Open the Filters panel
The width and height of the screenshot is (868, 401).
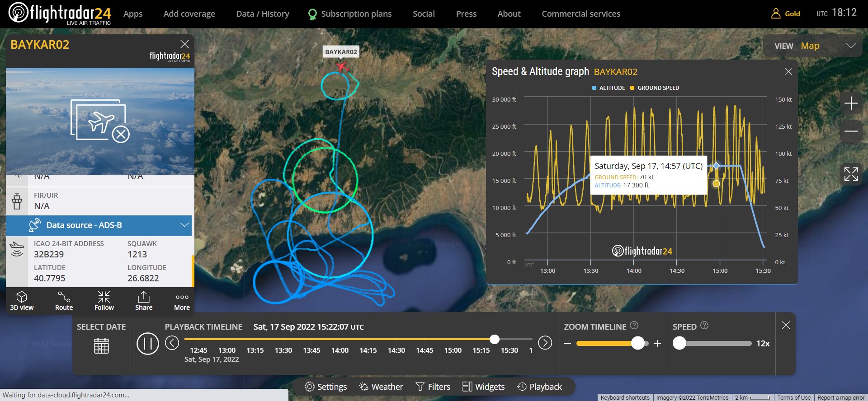(433, 387)
